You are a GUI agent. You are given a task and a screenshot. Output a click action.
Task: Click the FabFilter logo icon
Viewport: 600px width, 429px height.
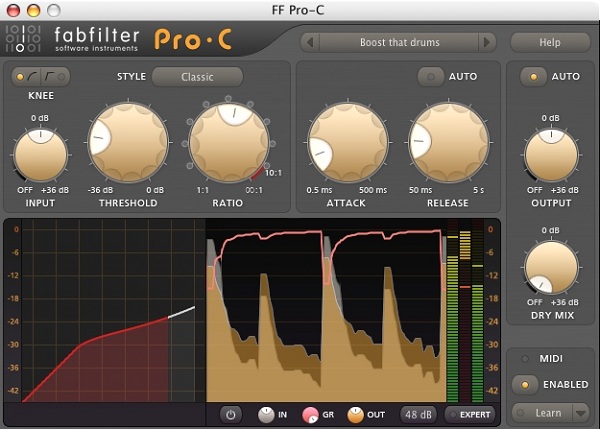[23, 38]
